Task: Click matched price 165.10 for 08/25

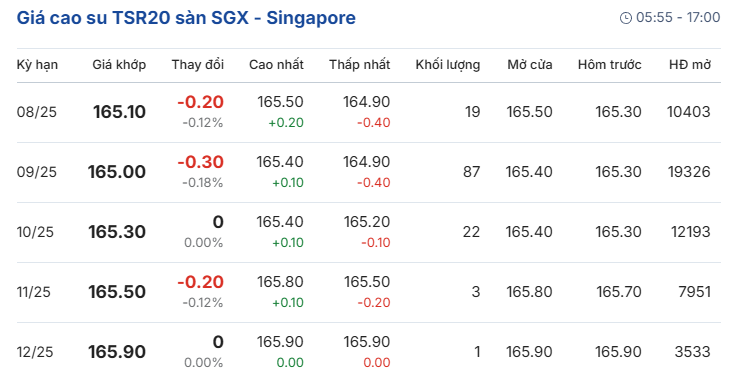Action: click(120, 112)
